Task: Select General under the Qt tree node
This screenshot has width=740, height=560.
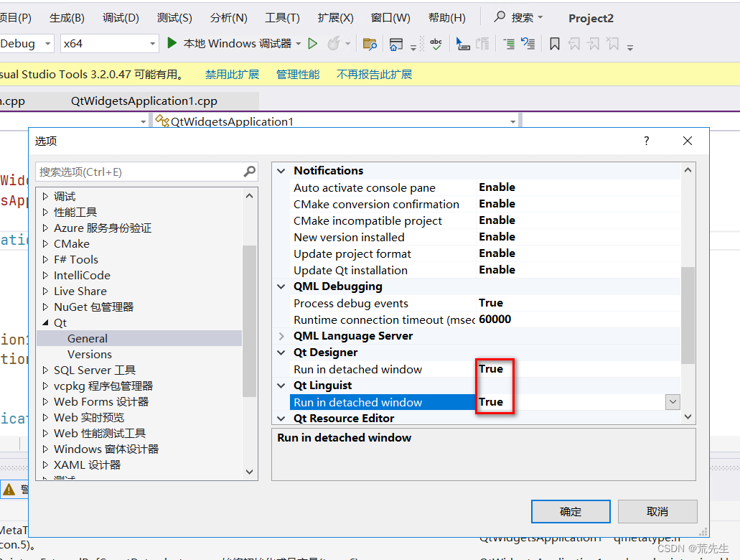Action: [x=88, y=338]
